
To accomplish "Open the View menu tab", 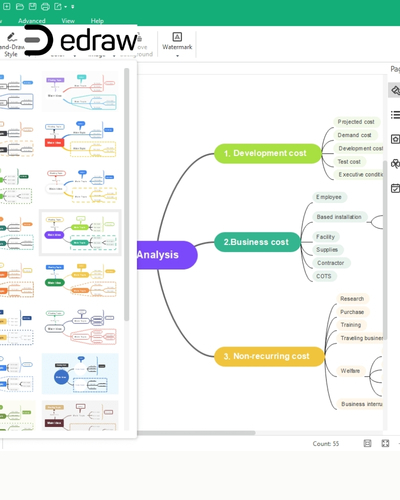I will coord(68,21).
